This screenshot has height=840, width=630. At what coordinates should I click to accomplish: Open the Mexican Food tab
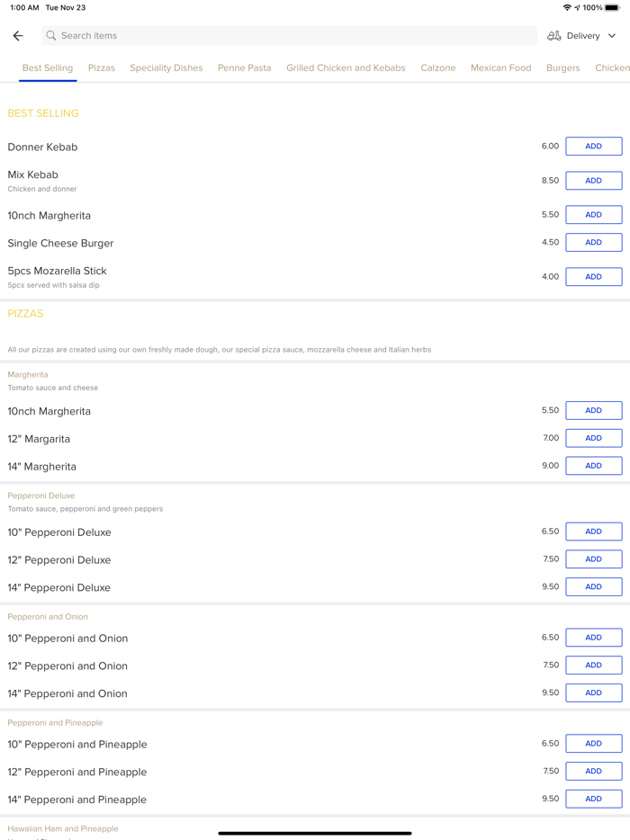(x=500, y=67)
